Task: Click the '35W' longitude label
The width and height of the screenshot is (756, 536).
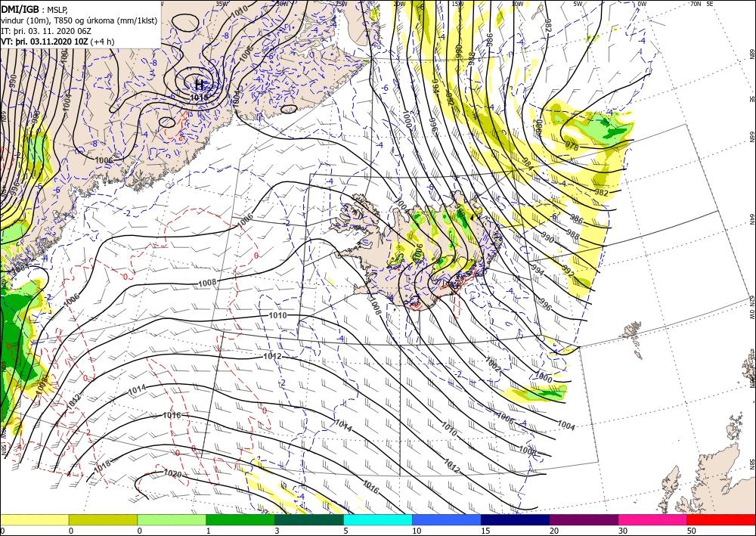Action: (222, 4)
